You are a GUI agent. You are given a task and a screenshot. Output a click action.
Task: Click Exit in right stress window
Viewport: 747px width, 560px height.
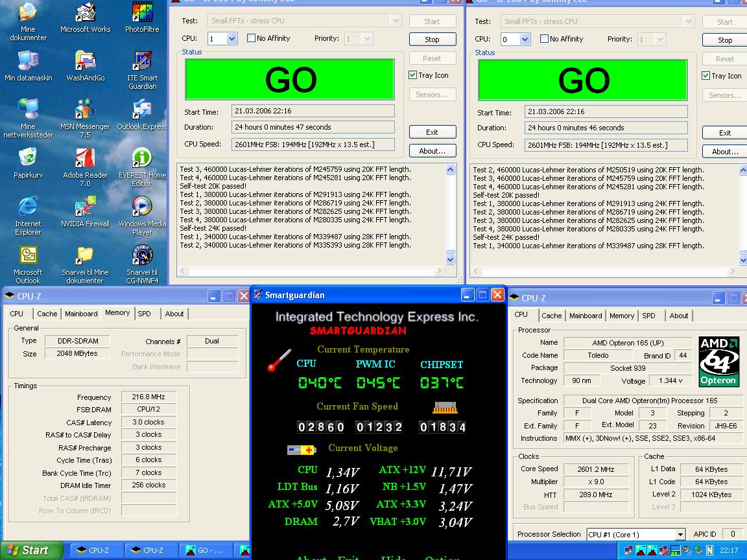[724, 132]
